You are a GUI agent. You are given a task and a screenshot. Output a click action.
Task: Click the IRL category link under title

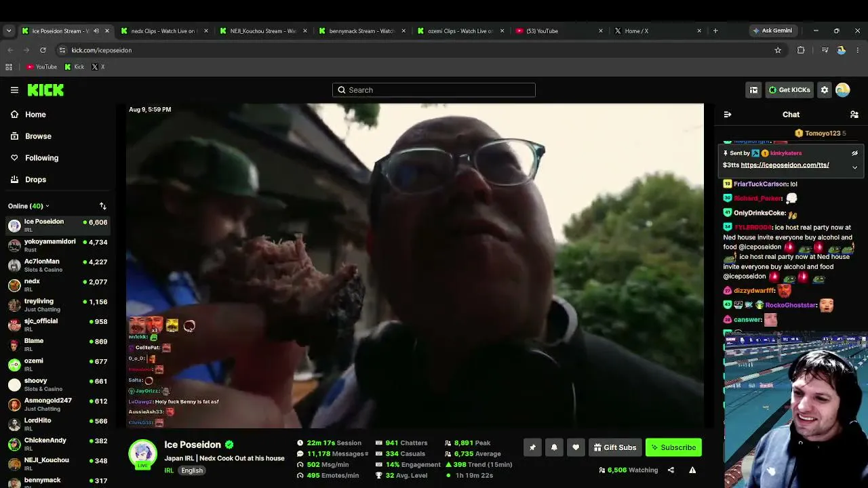(x=169, y=470)
